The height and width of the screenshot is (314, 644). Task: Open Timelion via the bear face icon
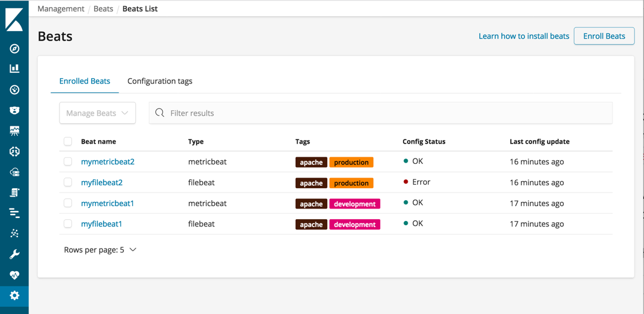(x=14, y=110)
